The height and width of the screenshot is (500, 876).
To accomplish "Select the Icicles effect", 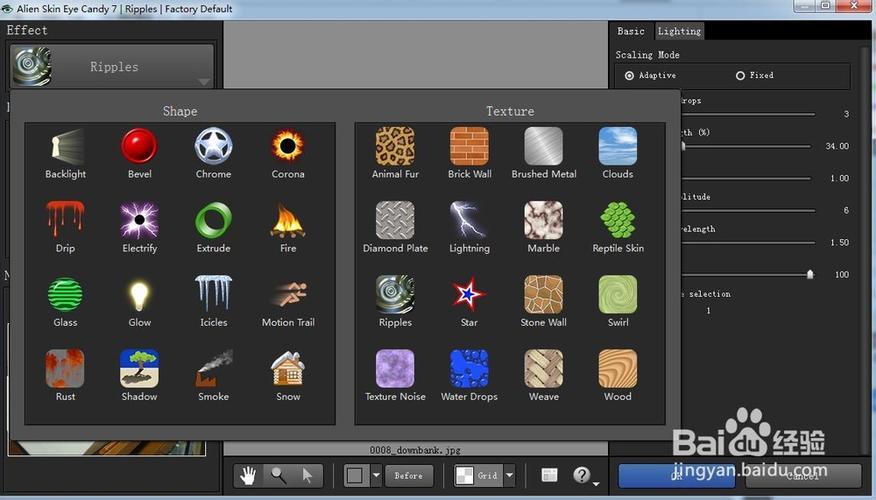I will pos(213,302).
